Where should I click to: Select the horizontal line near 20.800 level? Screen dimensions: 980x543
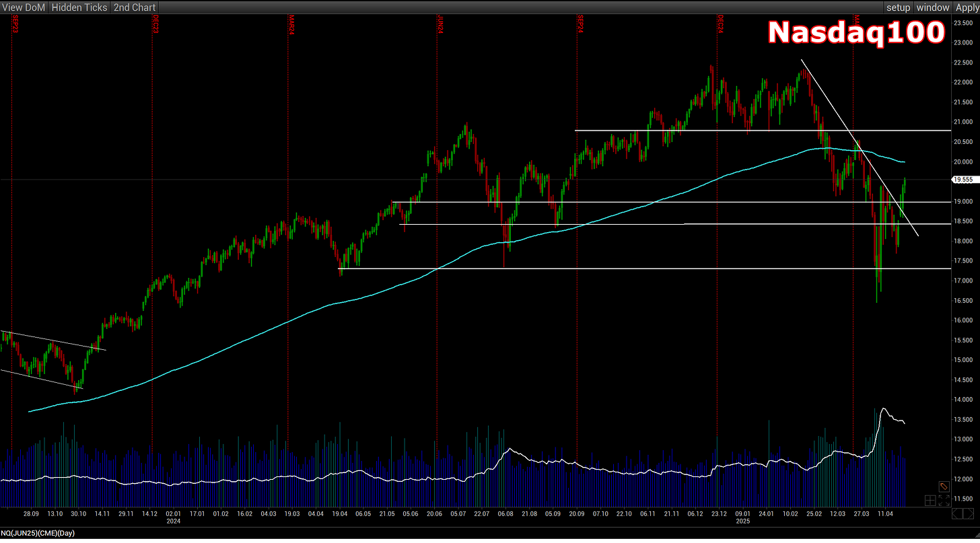[763, 130]
